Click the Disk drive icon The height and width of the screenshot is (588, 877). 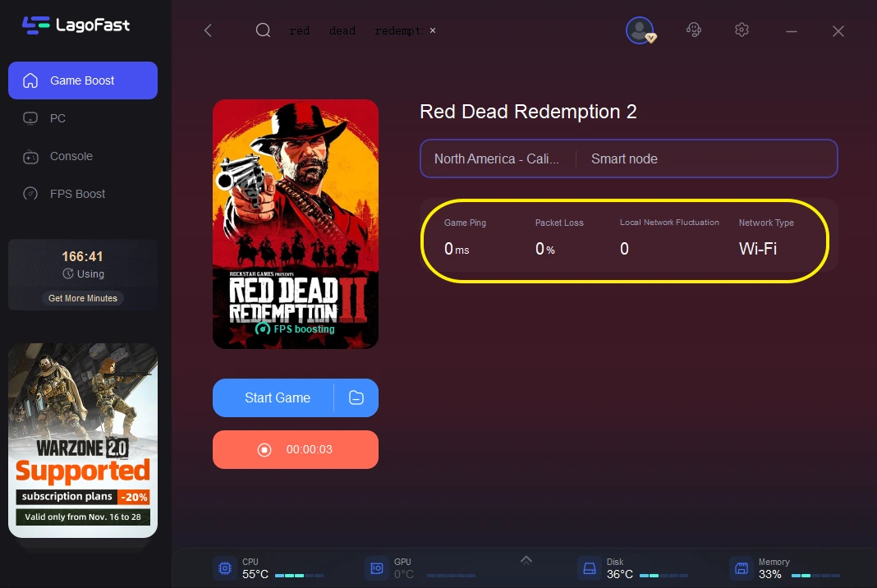[590, 568]
